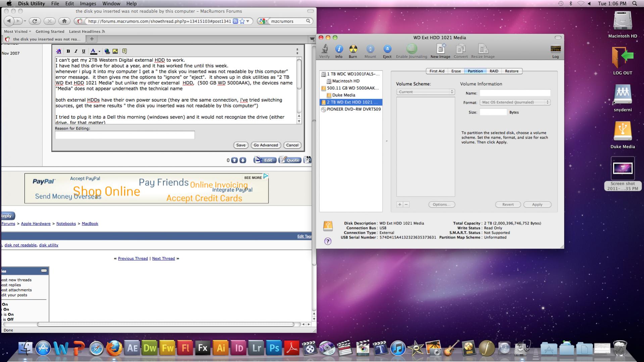The image size is (644, 362).
Task: Expand the Most Visited bookmarks dropdown
Action: coord(17,32)
